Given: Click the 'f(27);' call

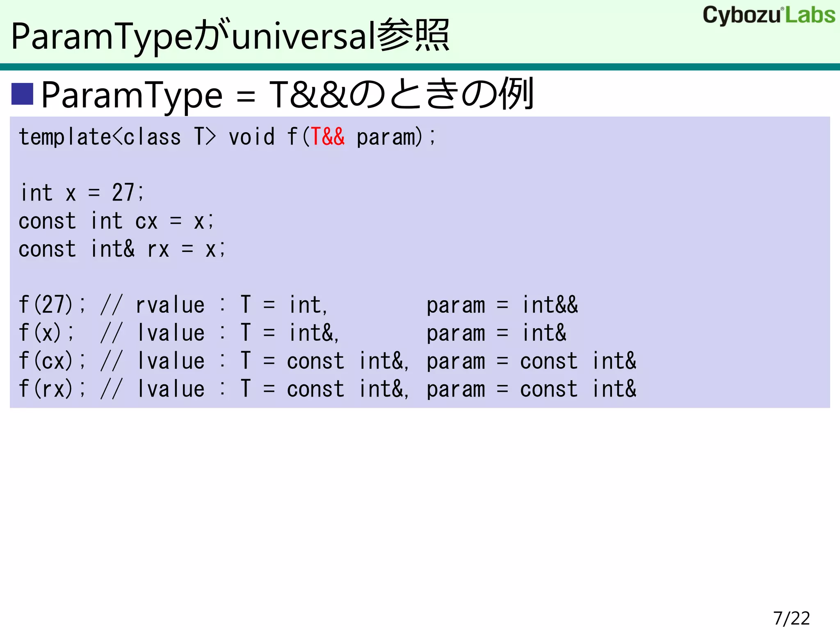Looking at the screenshot, I should point(52,305).
